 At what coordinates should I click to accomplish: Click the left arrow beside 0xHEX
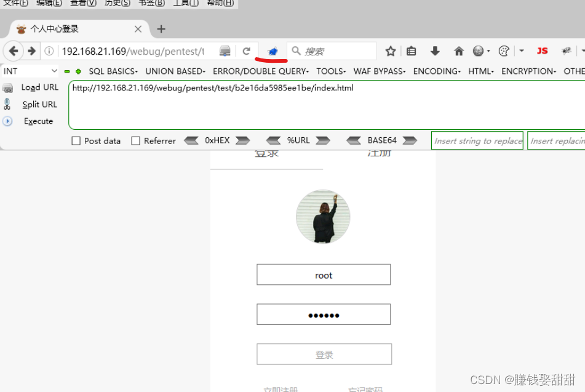[191, 140]
